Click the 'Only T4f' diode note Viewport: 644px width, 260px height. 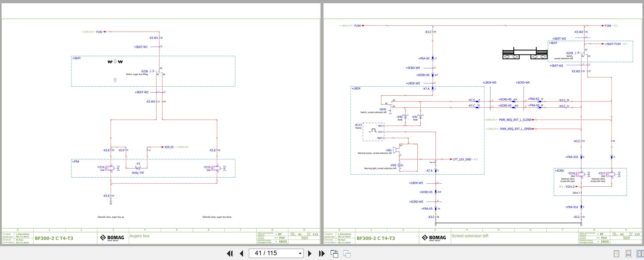click(138, 173)
